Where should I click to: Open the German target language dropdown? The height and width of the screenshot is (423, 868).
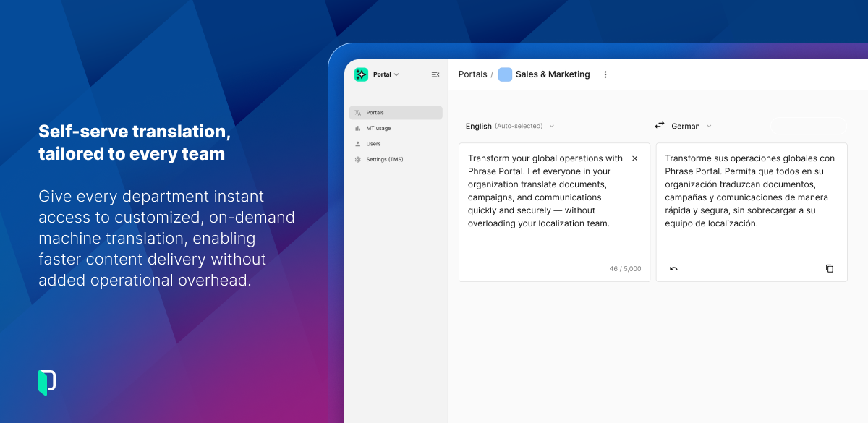tap(692, 126)
